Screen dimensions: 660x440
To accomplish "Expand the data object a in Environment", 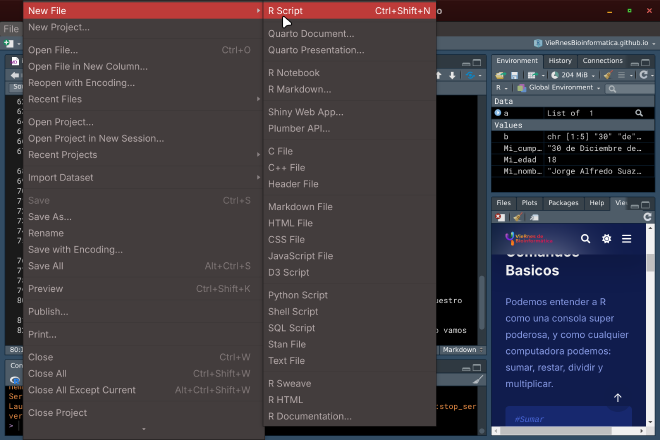I will (x=496, y=114).
